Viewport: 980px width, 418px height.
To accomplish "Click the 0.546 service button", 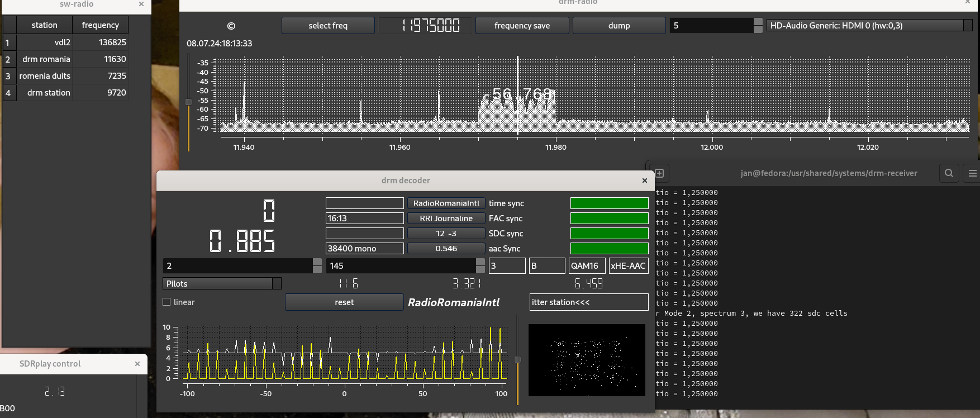I will 446,249.
